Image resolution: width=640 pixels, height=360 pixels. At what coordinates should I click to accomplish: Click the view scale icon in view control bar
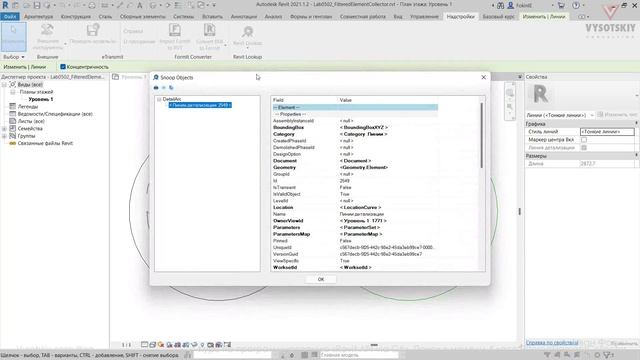[126, 345]
